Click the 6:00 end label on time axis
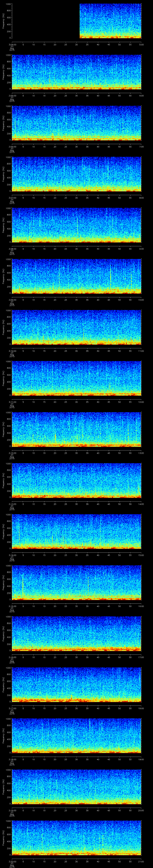This screenshot has height=868, width=153. [141, 96]
